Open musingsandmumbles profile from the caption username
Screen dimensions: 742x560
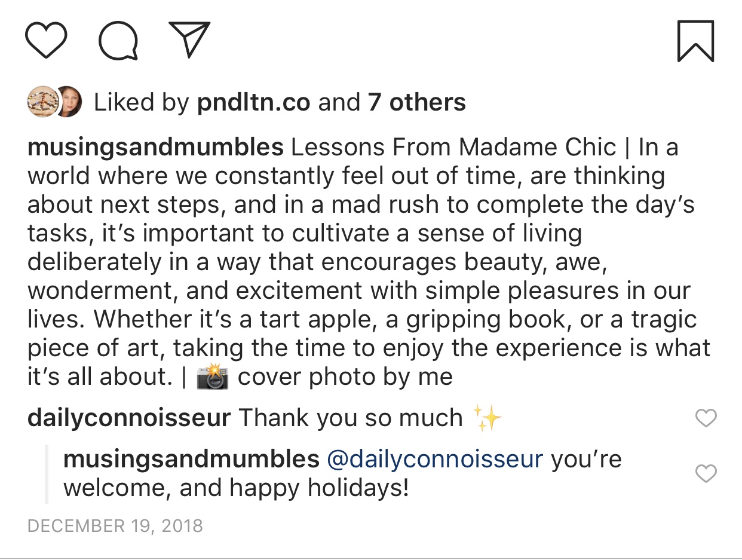click(155, 147)
